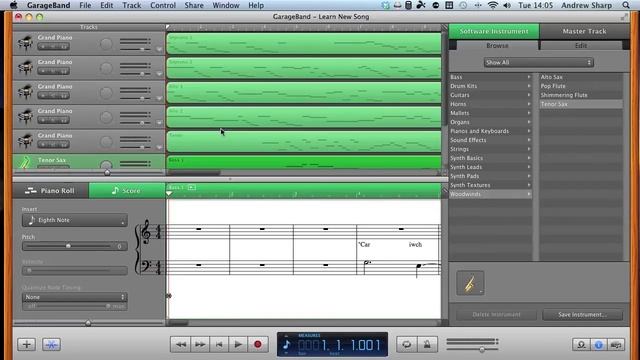Show the Loop Browser
The image size is (640, 360).
click(x=581, y=345)
